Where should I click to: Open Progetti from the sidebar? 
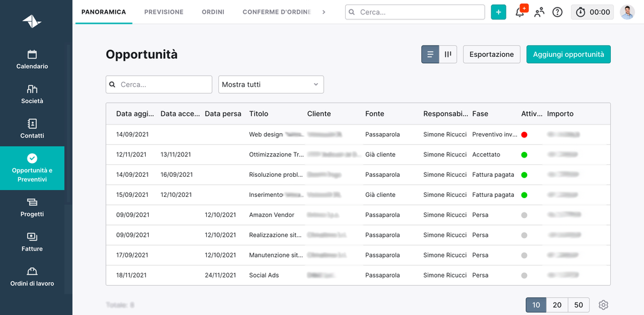click(x=32, y=207)
